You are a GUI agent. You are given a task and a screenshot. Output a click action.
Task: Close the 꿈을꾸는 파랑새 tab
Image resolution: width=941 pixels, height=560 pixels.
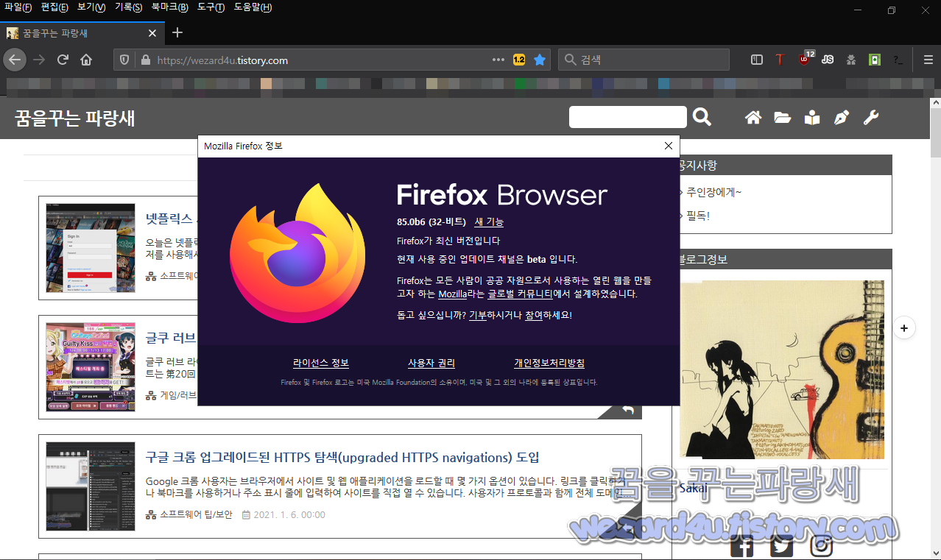pyautogui.click(x=152, y=33)
